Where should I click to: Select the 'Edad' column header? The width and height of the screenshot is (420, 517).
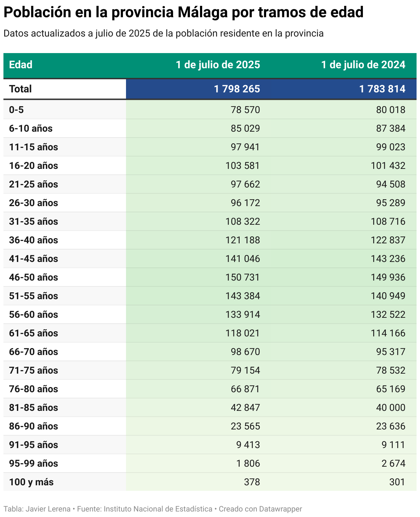click(x=20, y=65)
